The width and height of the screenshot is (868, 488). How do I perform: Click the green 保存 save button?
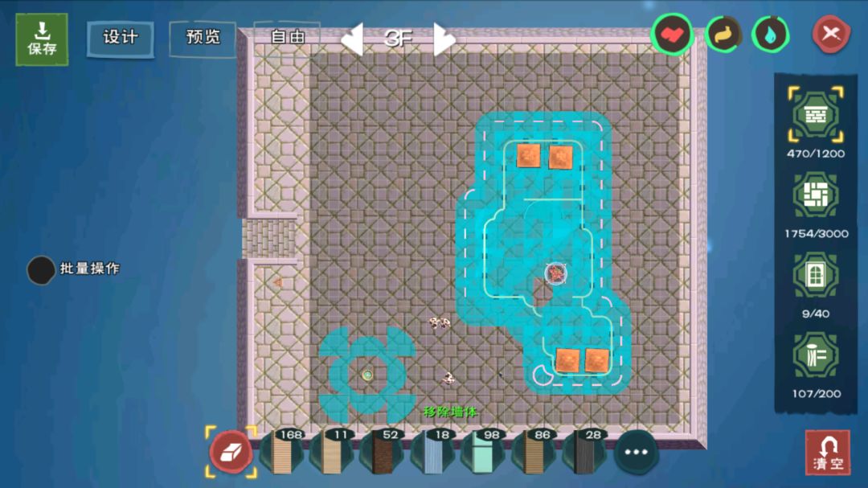(42, 39)
